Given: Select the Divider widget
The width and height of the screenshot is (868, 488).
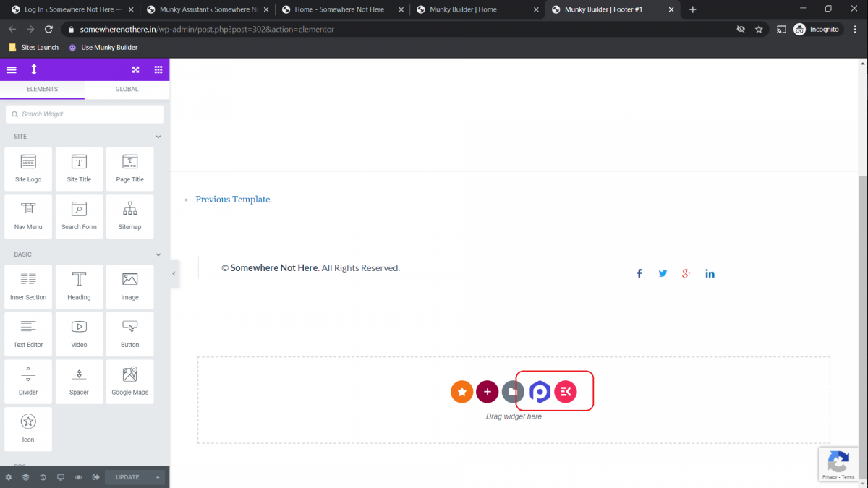Looking at the screenshot, I should (x=28, y=382).
